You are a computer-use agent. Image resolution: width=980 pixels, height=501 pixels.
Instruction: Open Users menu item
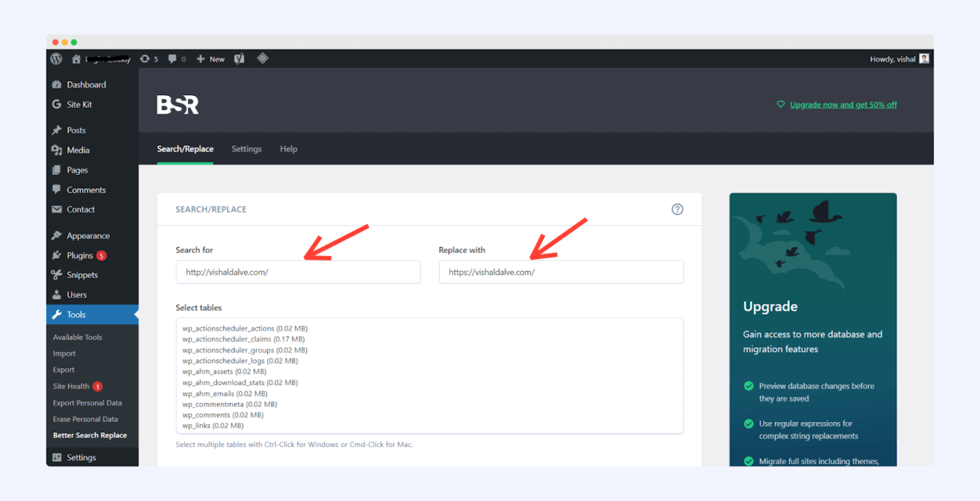coord(77,295)
